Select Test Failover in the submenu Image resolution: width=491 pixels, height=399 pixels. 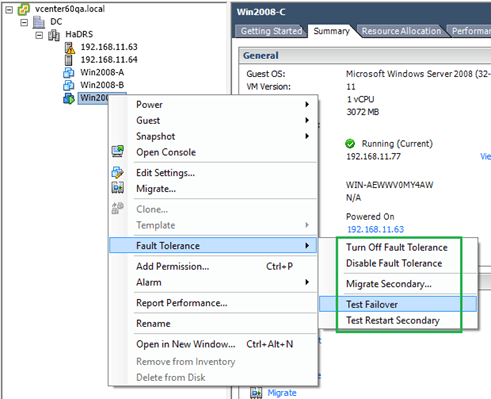(x=398, y=304)
